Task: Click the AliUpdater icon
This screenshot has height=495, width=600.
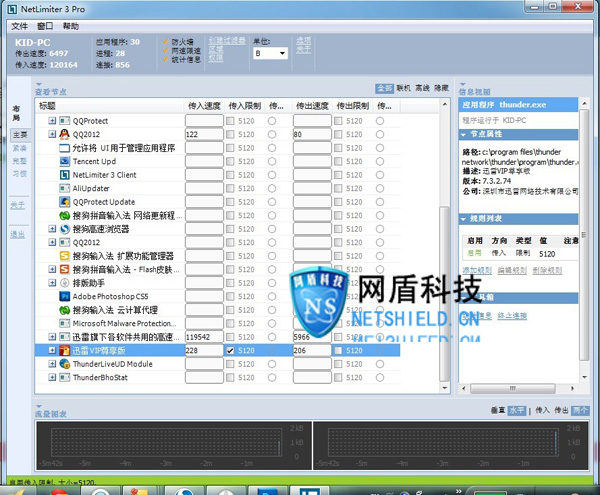Action: click(x=65, y=188)
